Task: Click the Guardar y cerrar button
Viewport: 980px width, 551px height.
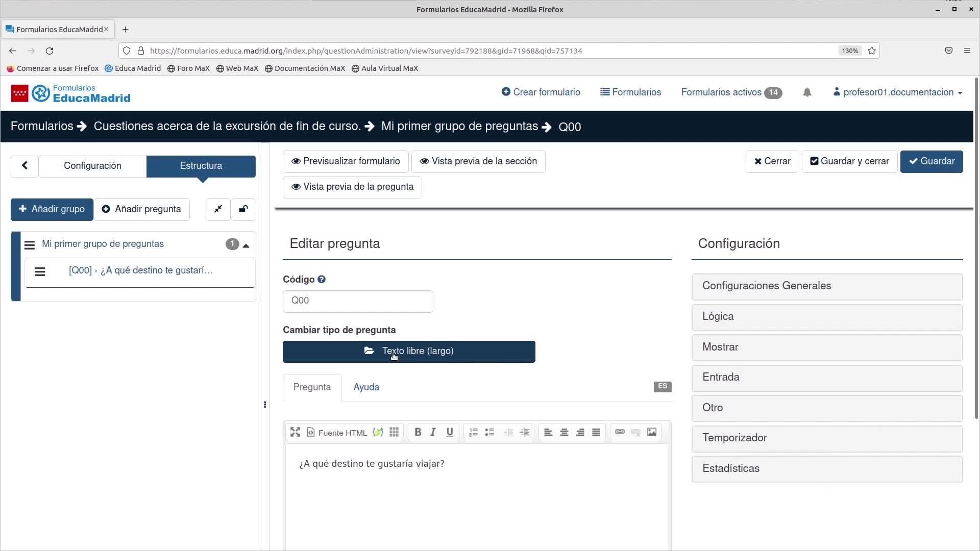Action: [849, 161]
